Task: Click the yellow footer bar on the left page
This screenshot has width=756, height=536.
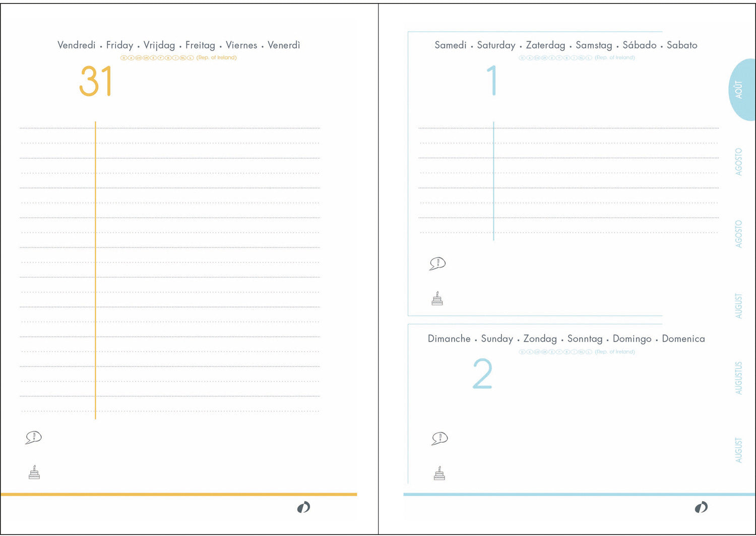Action: pos(179,495)
